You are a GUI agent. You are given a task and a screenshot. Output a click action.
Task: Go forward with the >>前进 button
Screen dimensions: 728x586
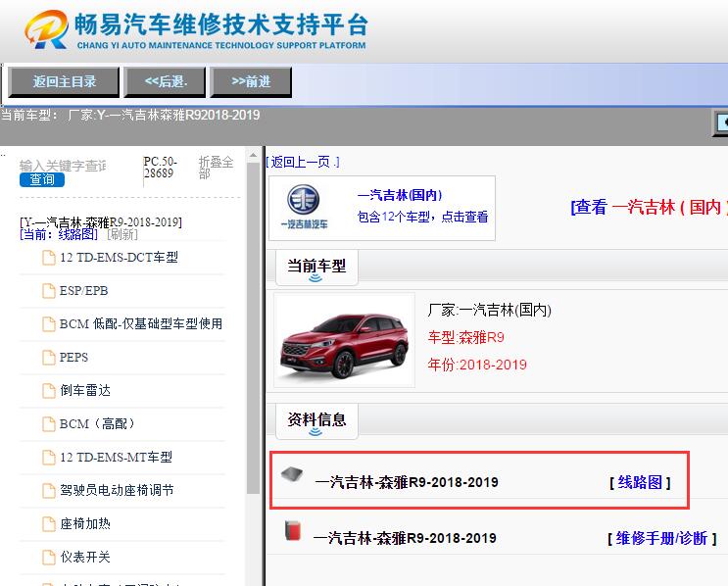pos(251,81)
